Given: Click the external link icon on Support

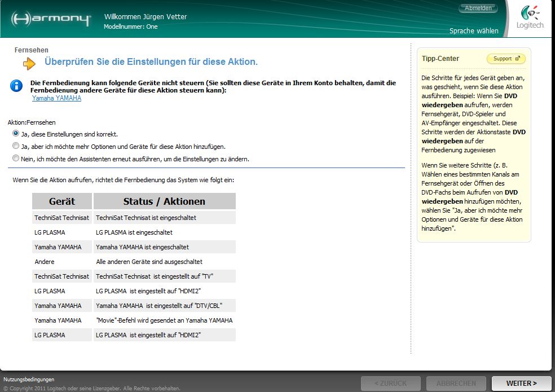Looking at the screenshot, I should pyautogui.click(x=518, y=59).
